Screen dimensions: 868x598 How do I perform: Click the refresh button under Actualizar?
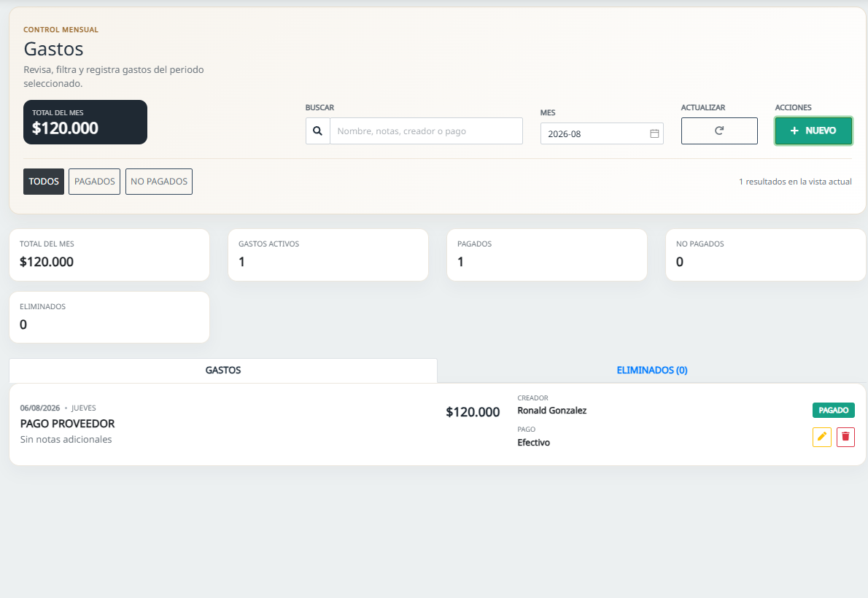click(719, 131)
